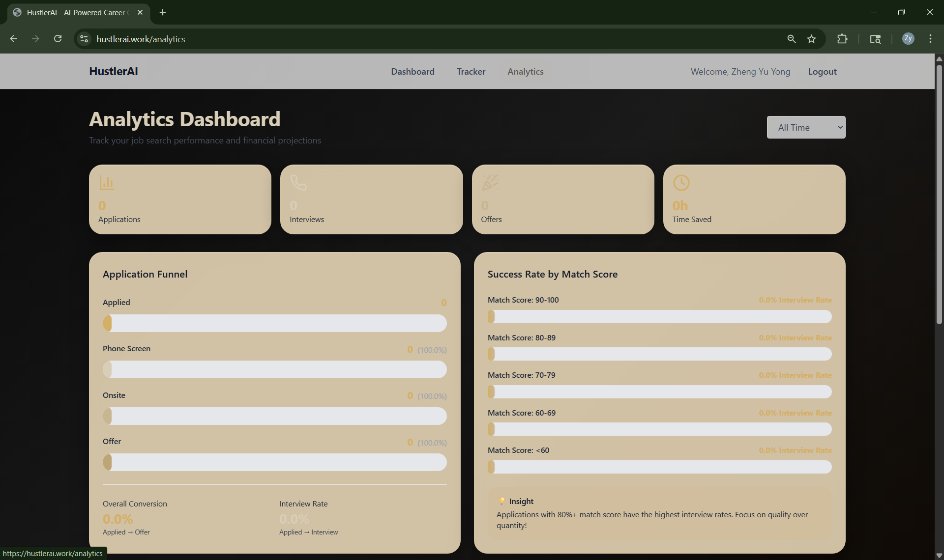Bookmark this page with star icon

pyautogui.click(x=811, y=39)
